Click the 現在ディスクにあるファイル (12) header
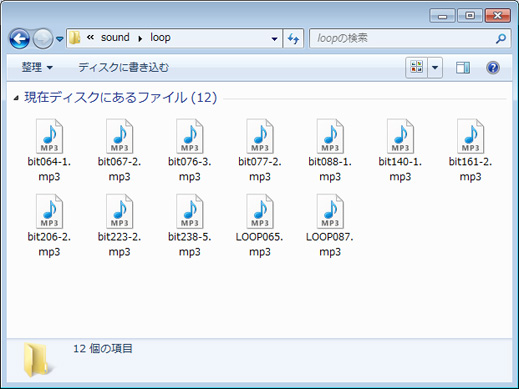Screen dimensions: 519x389 pyautogui.click(x=121, y=98)
